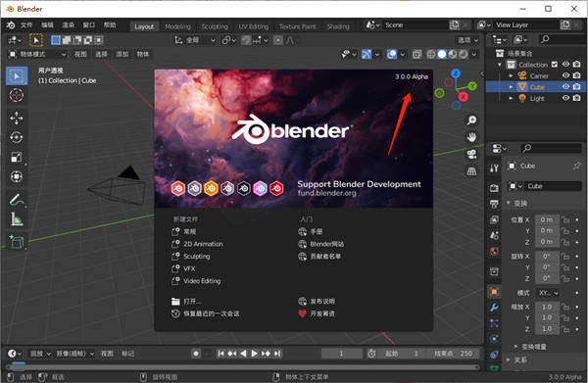Expand the Light outliner item
Viewport: 588px width, 383px height.
(x=511, y=98)
